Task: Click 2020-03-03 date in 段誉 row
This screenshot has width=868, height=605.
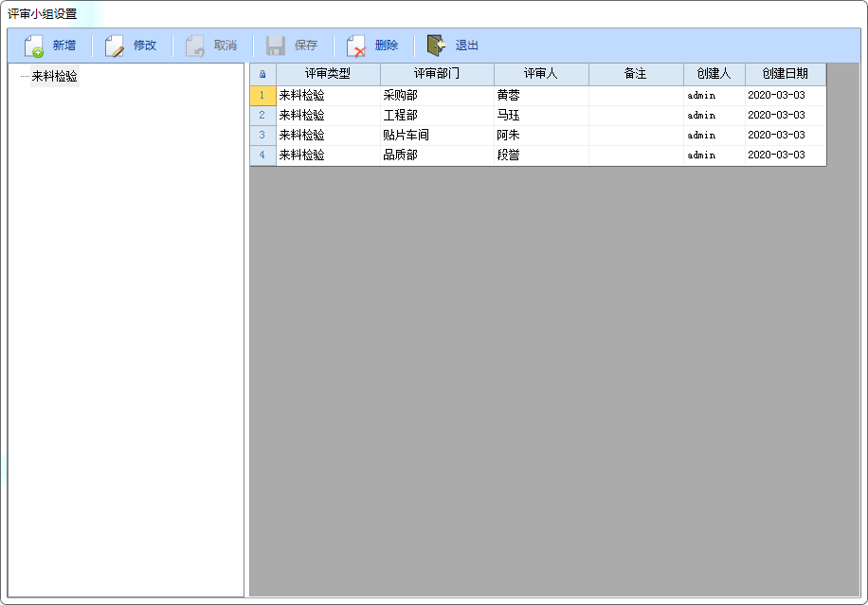Action: 786,156
